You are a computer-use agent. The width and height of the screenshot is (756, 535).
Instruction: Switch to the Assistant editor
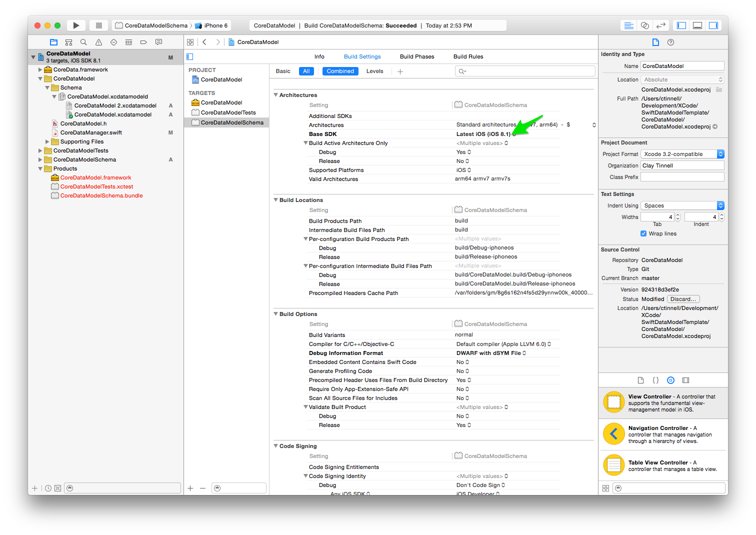(x=645, y=25)
